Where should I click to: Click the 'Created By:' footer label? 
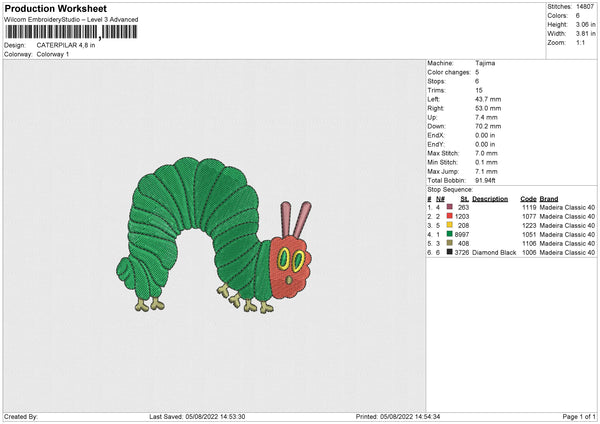tap(21, 417)
